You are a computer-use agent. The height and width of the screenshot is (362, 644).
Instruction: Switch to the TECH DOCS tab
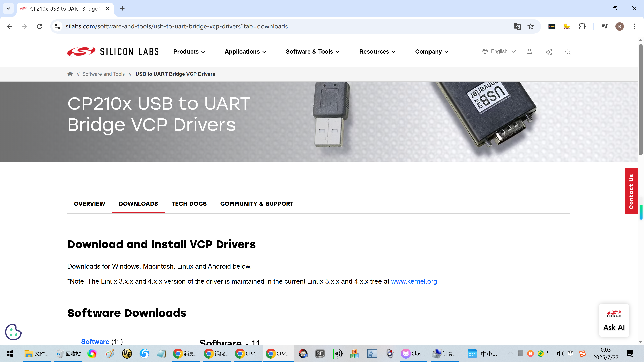189,204
